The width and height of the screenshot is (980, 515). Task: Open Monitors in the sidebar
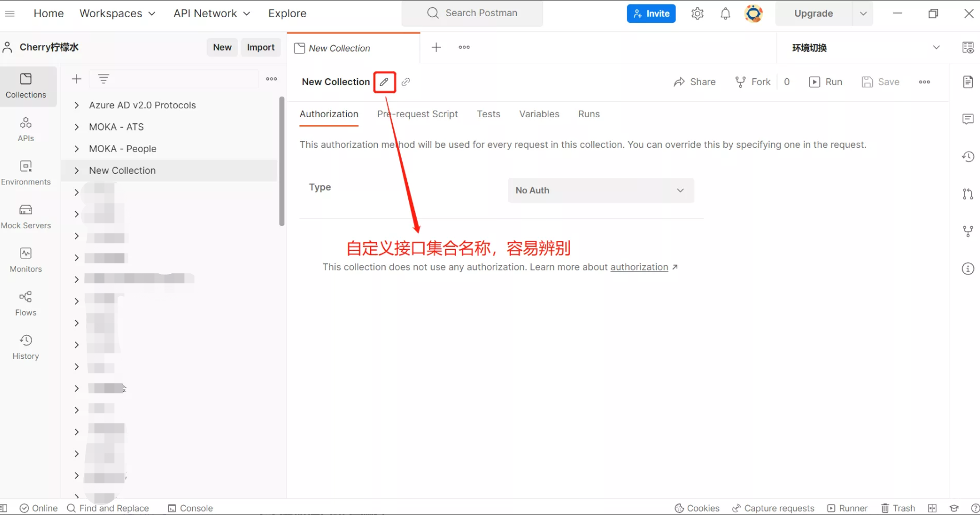tap(26, 261)
